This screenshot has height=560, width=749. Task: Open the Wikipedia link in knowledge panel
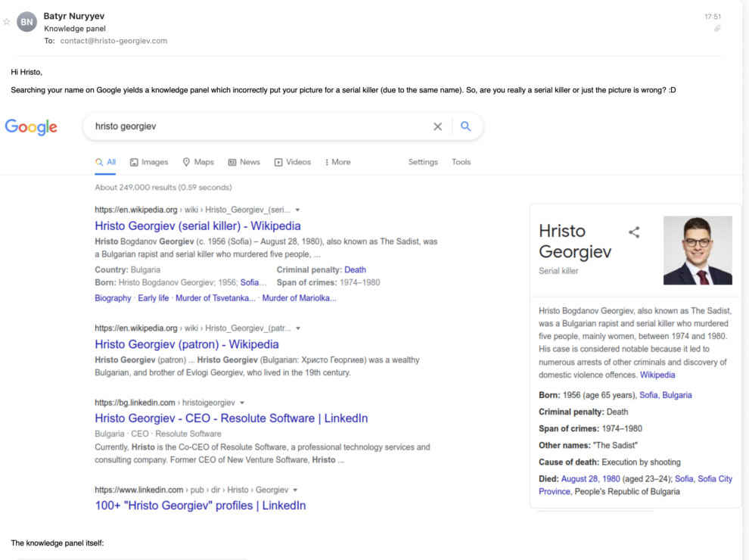coord(657,375)
